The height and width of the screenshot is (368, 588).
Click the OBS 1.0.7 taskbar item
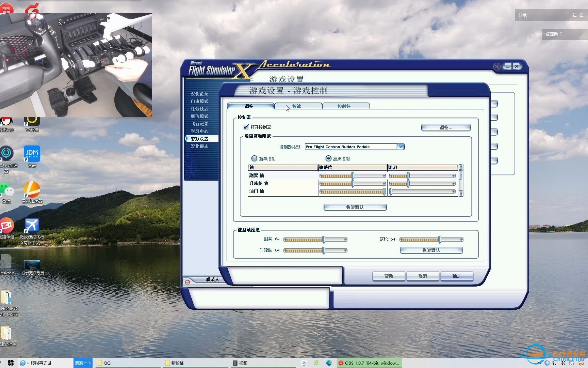click(x=369, y=363)
